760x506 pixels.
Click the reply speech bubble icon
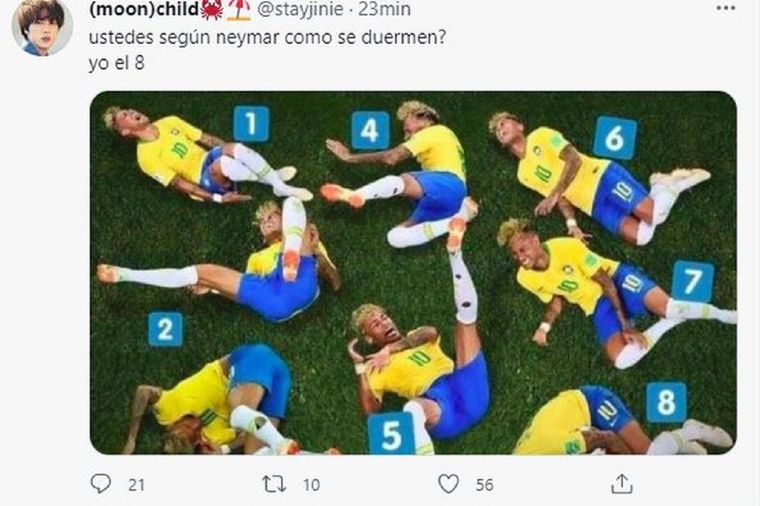click(x=102, y=484)
